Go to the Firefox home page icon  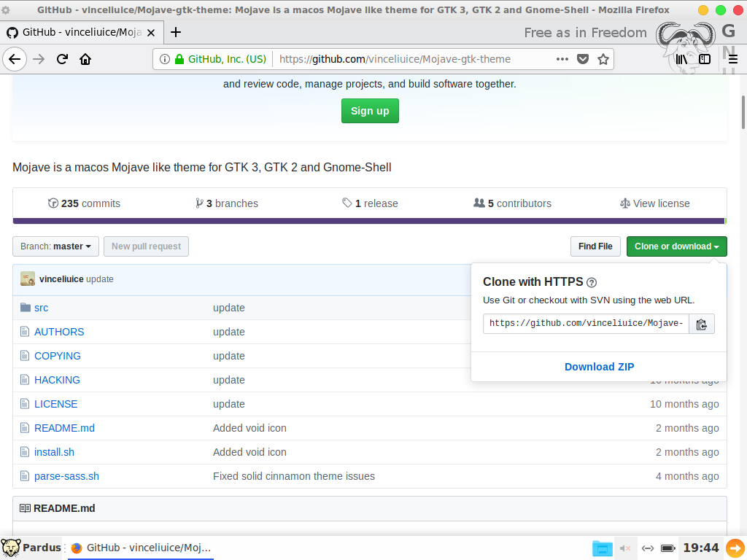(x=85, y=59)
